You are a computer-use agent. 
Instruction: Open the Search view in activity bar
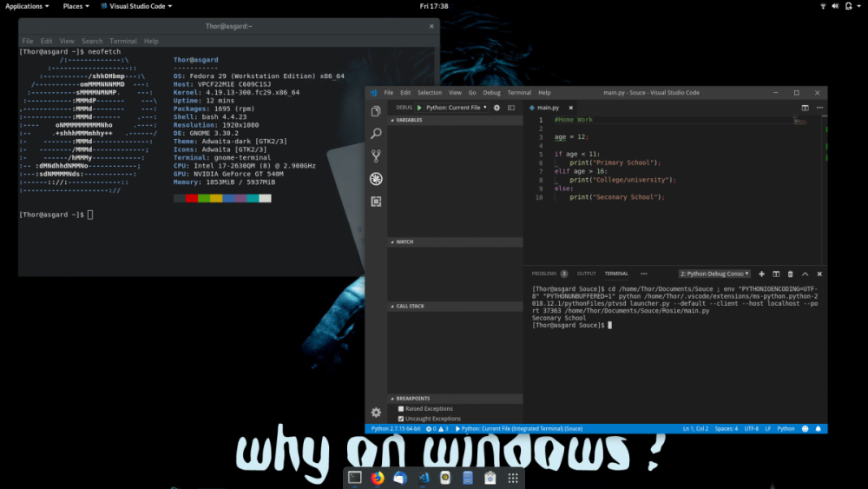[376, 134]
